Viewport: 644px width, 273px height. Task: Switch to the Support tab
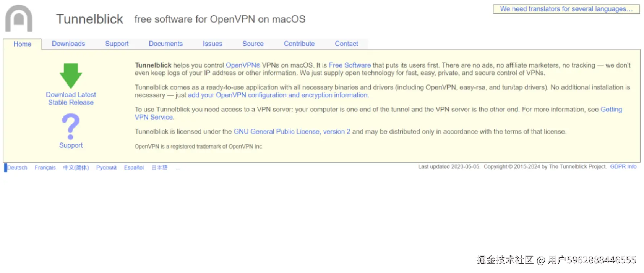117,44
